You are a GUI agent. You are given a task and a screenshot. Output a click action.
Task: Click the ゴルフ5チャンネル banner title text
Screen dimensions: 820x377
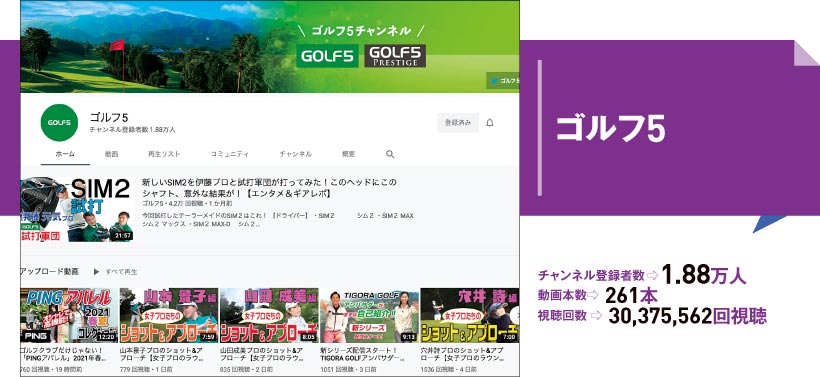(361, 31)
